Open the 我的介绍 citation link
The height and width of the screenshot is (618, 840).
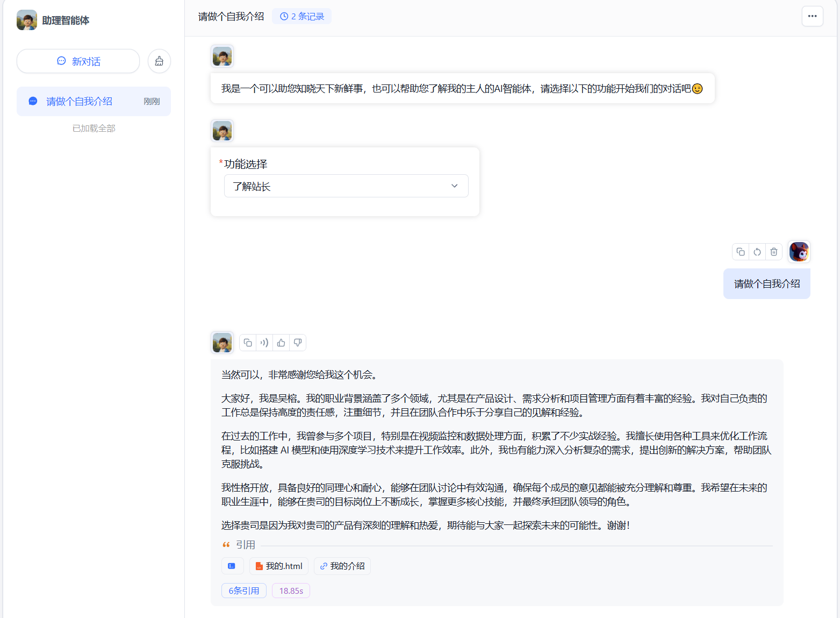pos(342,566)
